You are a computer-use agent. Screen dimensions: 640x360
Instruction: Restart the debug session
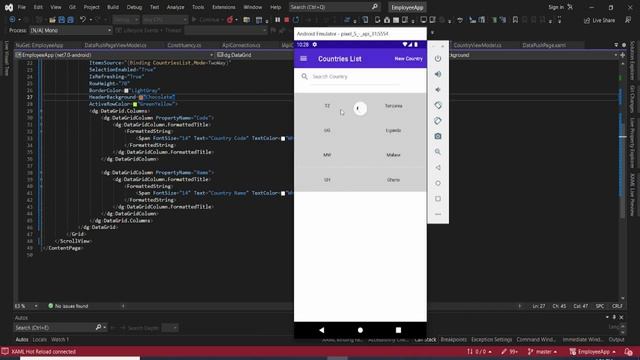tap(296, 20)
